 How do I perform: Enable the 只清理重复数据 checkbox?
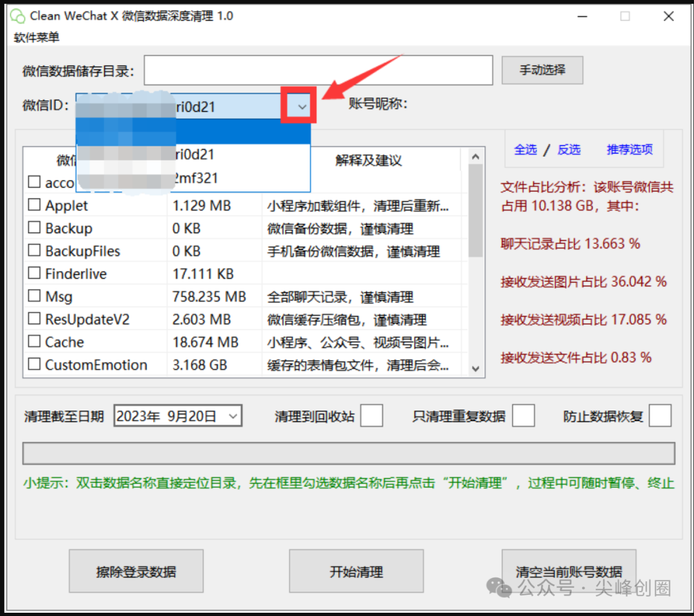pos(523,416)
